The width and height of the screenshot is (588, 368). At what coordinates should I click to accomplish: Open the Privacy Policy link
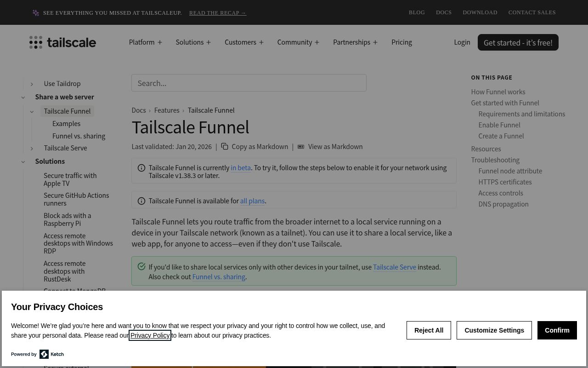coord(150,335)
